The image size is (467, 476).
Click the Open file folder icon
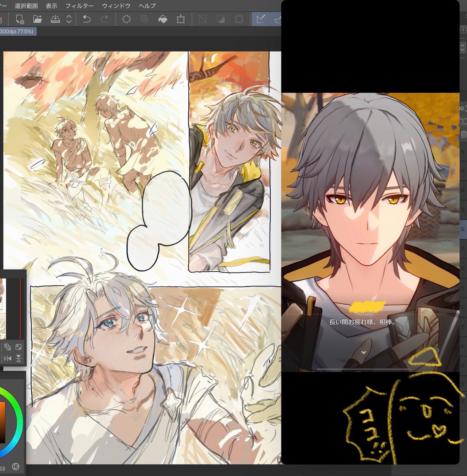37,19
